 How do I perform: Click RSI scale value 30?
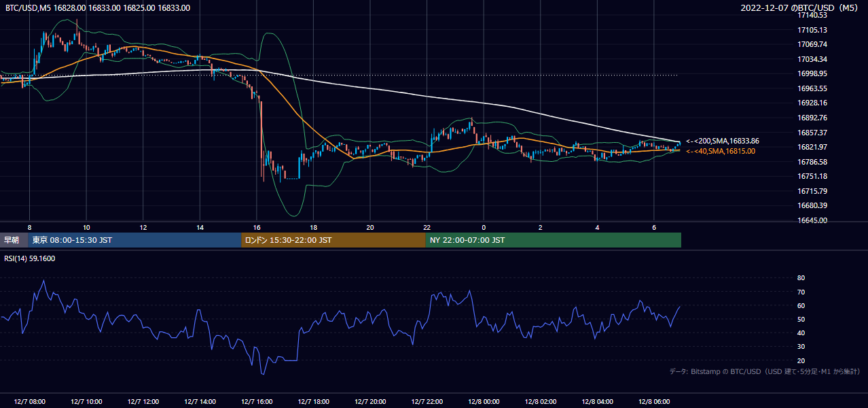click(801, 347)
